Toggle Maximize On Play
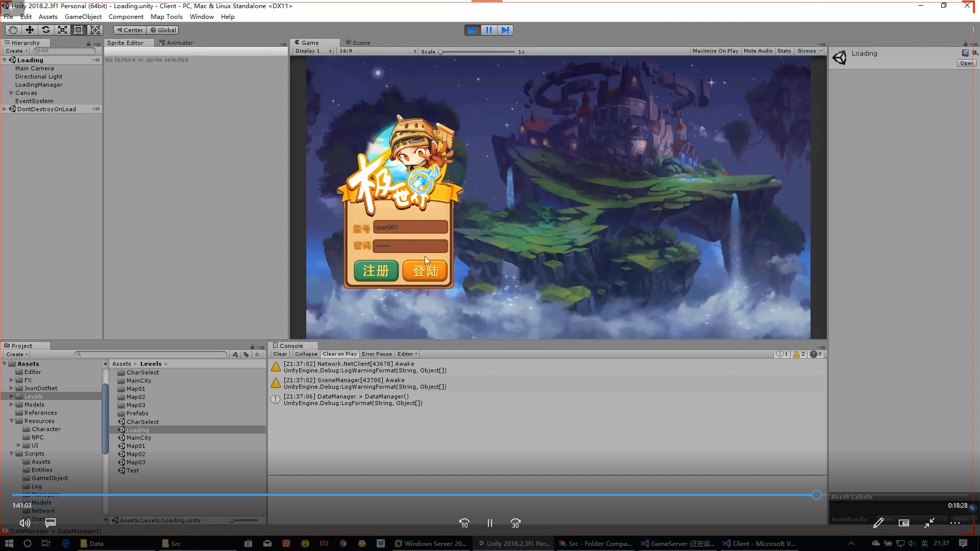 715,51
